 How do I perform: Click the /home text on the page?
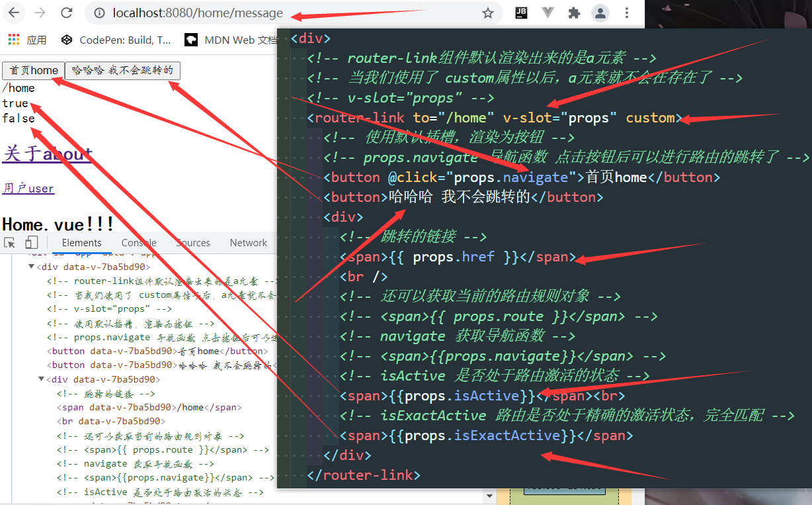(x=19, y=87)
